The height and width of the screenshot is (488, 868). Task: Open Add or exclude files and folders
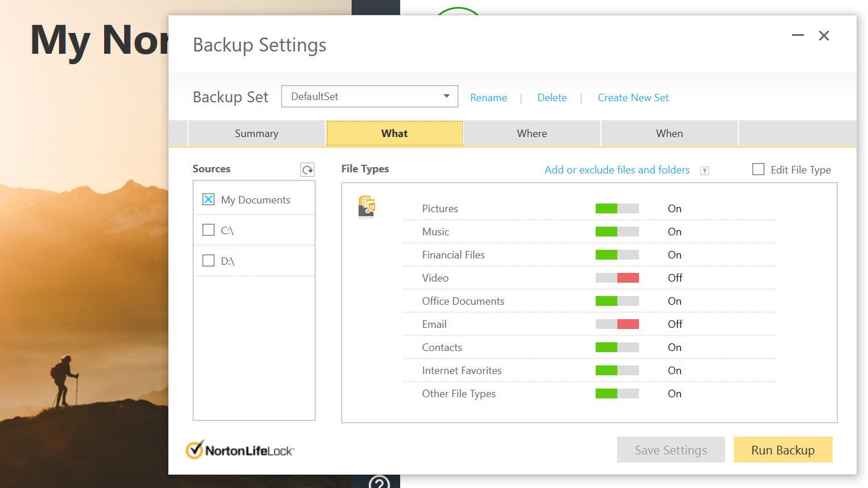[x=617, y=170]
